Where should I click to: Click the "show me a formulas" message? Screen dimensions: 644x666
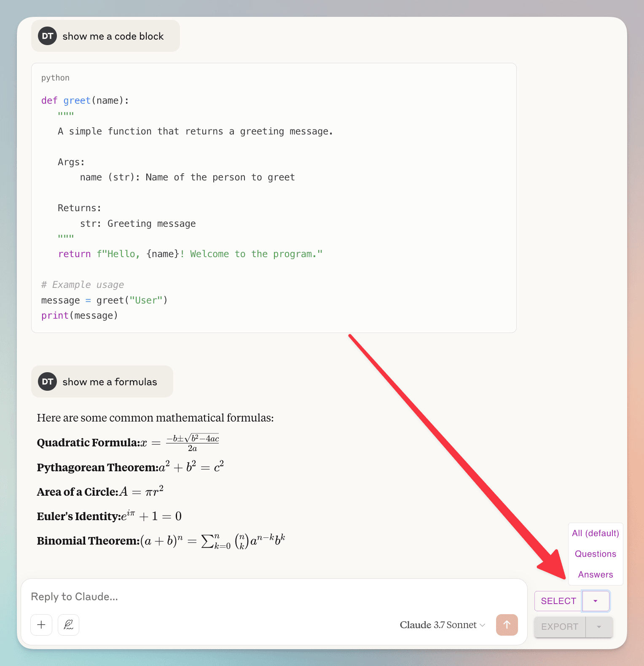tap(110, 382)
